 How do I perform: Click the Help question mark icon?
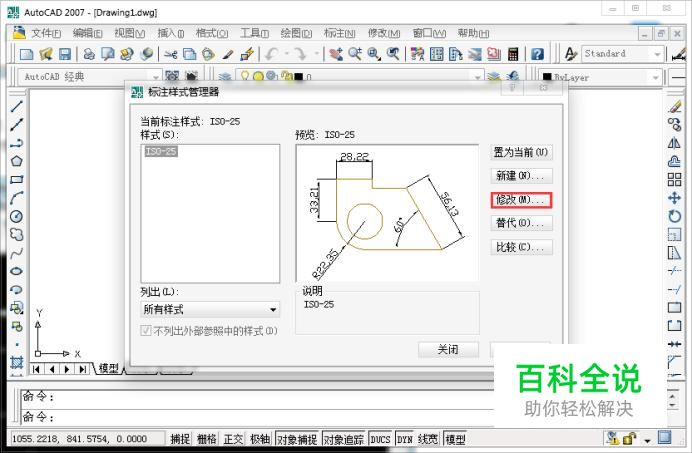537,54
